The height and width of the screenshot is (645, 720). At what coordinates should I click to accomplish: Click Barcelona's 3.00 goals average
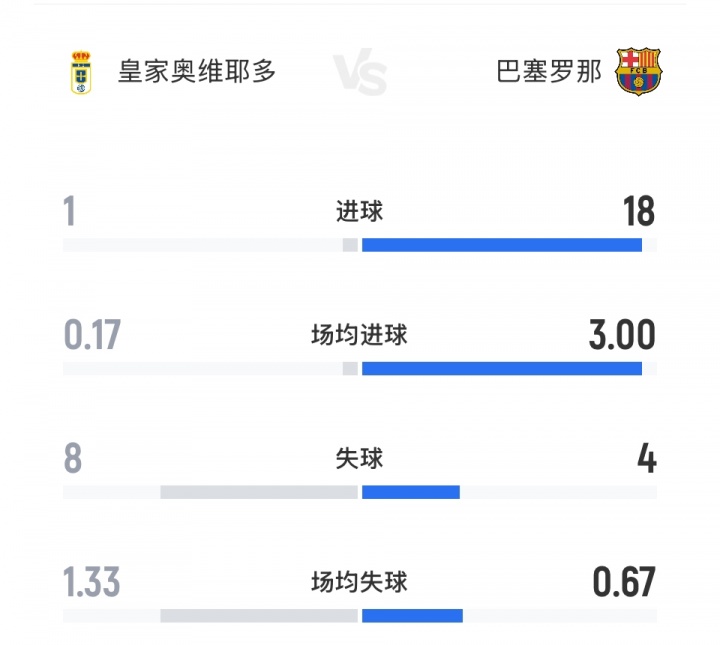[622, 336]
